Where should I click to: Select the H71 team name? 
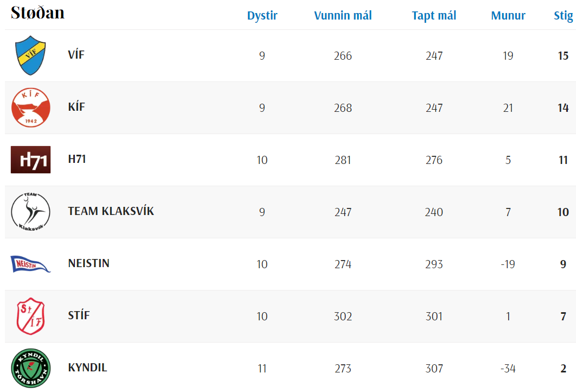click(77, 159)
